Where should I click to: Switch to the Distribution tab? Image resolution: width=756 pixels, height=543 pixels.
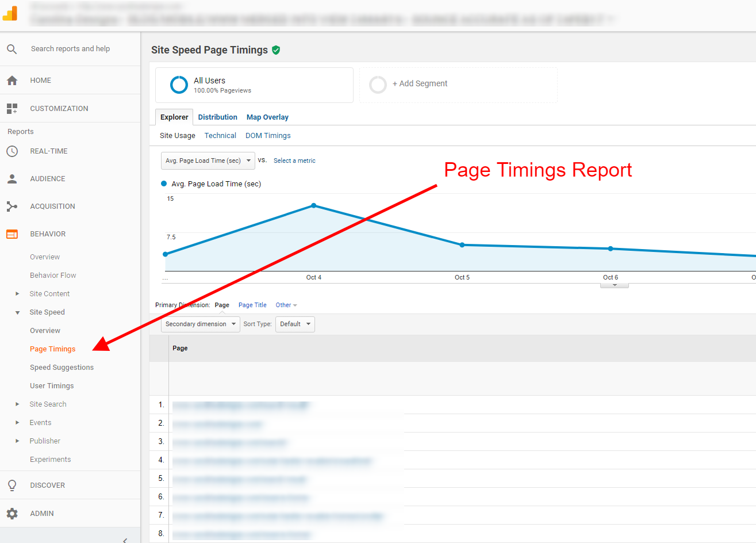[217, 117]
